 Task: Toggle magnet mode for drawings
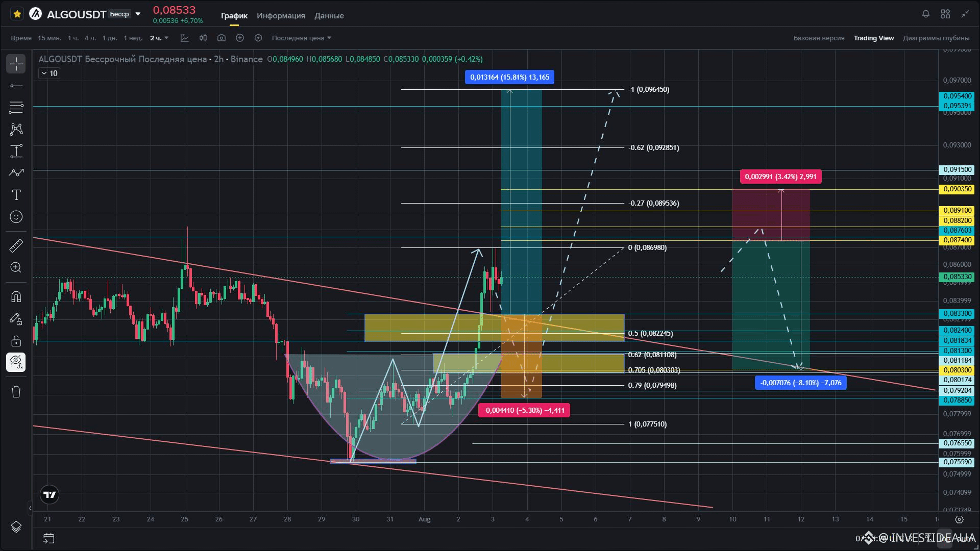click(16, 297)
